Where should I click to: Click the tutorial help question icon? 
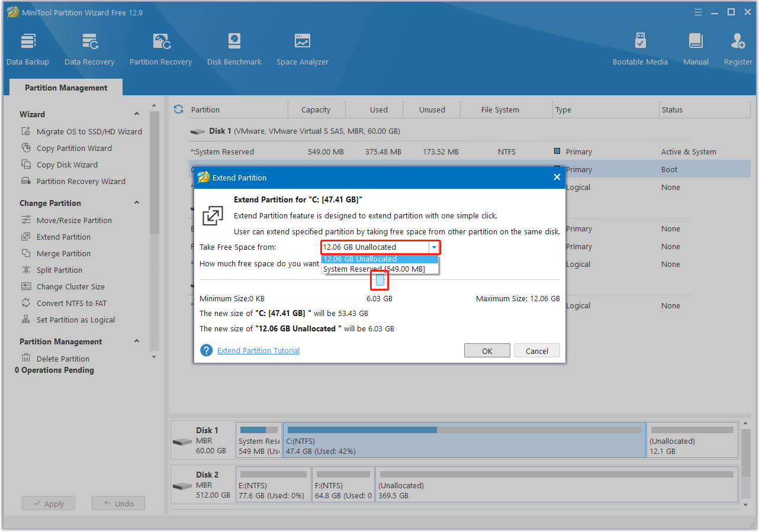pyautogui.click(x=206, y=350)
